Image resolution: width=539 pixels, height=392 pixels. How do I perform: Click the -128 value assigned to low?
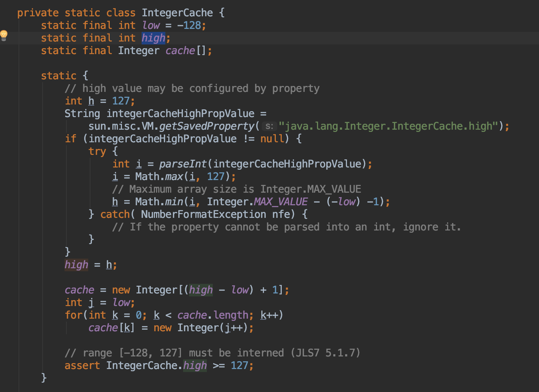coord(189,26)
